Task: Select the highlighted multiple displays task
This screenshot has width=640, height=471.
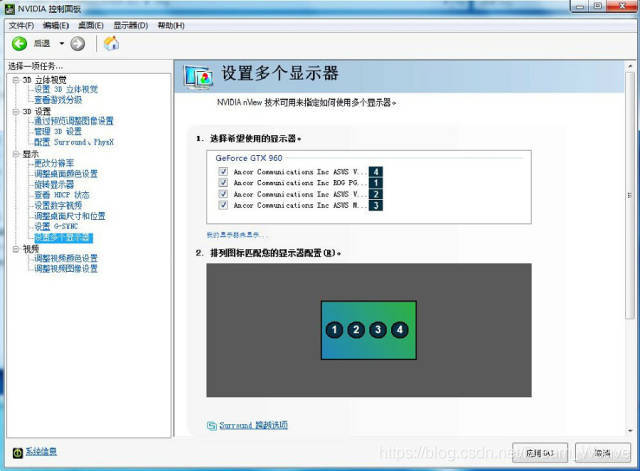Action: pos(64,238)
